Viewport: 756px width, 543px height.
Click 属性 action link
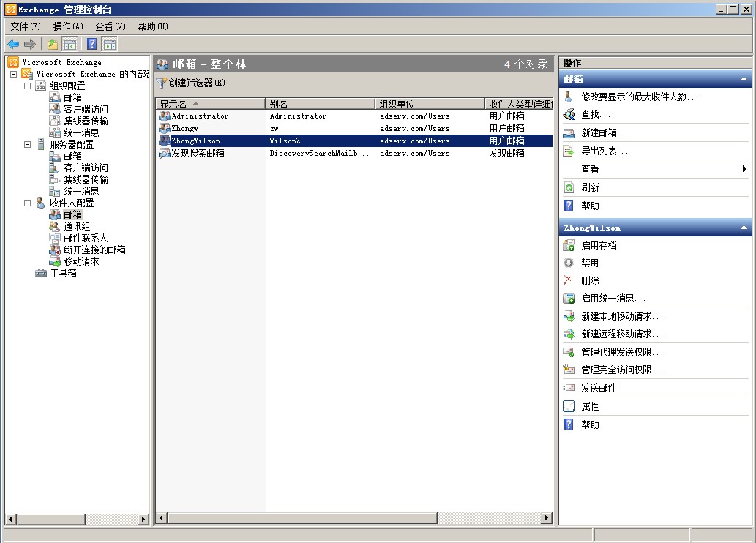pos(590,406)
